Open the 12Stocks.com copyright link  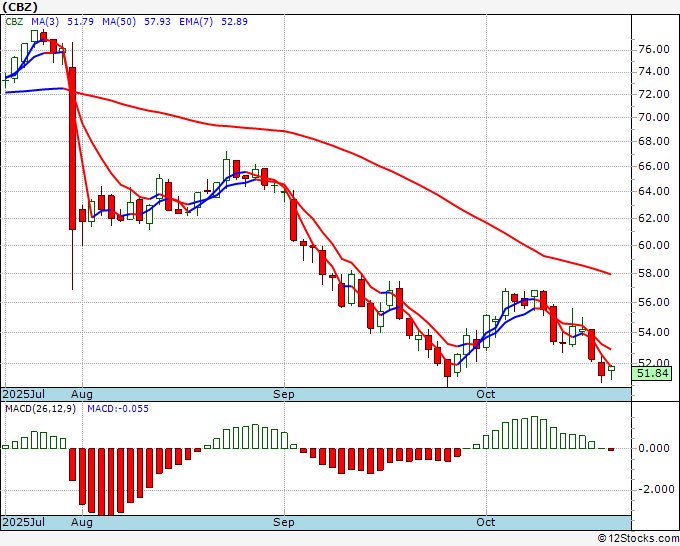[638, 539]
